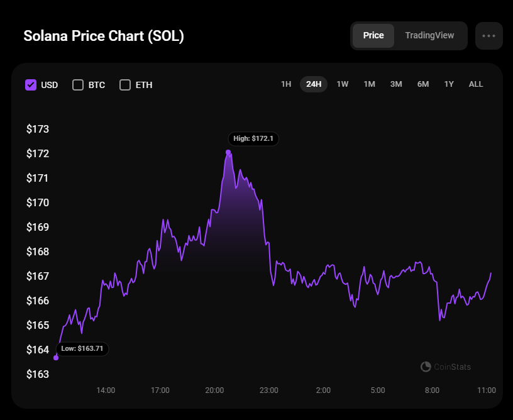Image resolution: width=513 pixels, height=420 pixels.
Task: Enable the BTC currency checkbox
Action: (x=78, y=85)
